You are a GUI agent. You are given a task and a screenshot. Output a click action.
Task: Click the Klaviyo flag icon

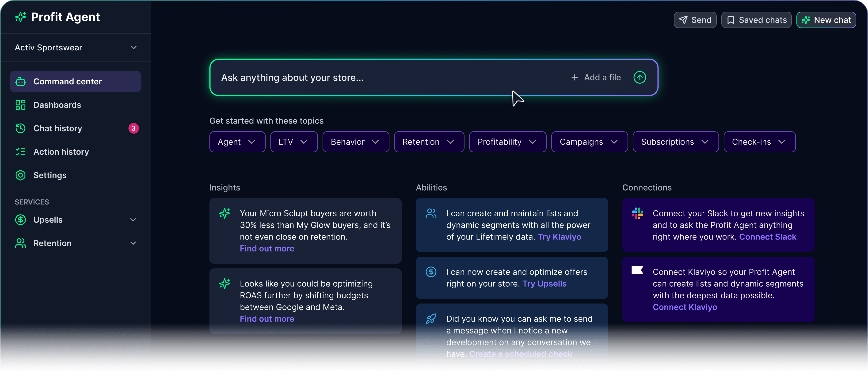[637, 270]
